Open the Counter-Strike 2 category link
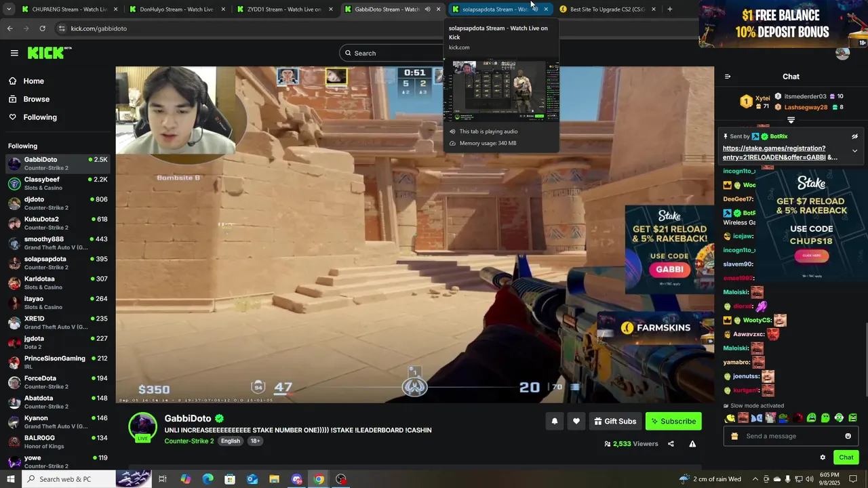This screenshot has width=868, height=488. [189, 441]
